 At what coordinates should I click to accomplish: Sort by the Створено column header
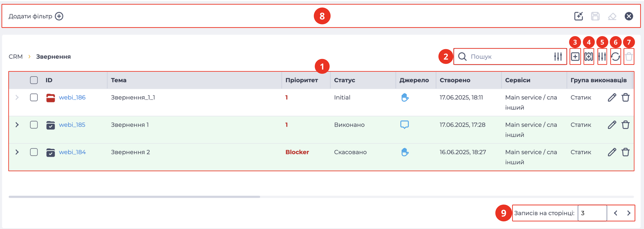pyautogui.click(x=455, y=80)
